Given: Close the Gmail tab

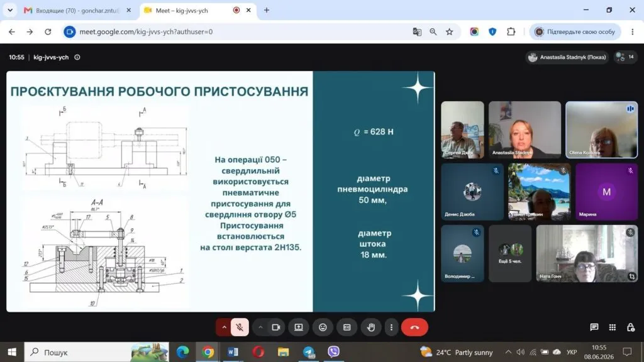Looking at the screenshot, I should coord(128,10).
